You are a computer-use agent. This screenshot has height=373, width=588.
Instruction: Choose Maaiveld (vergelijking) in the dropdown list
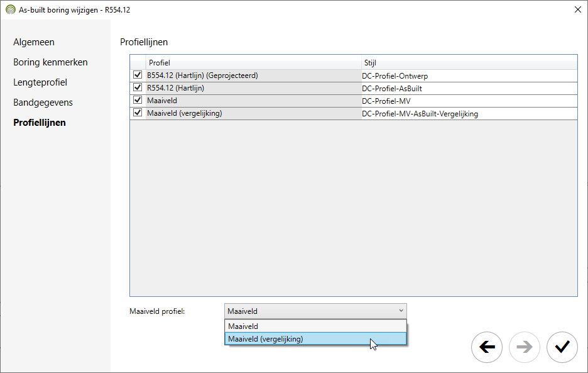pos(315,339)
